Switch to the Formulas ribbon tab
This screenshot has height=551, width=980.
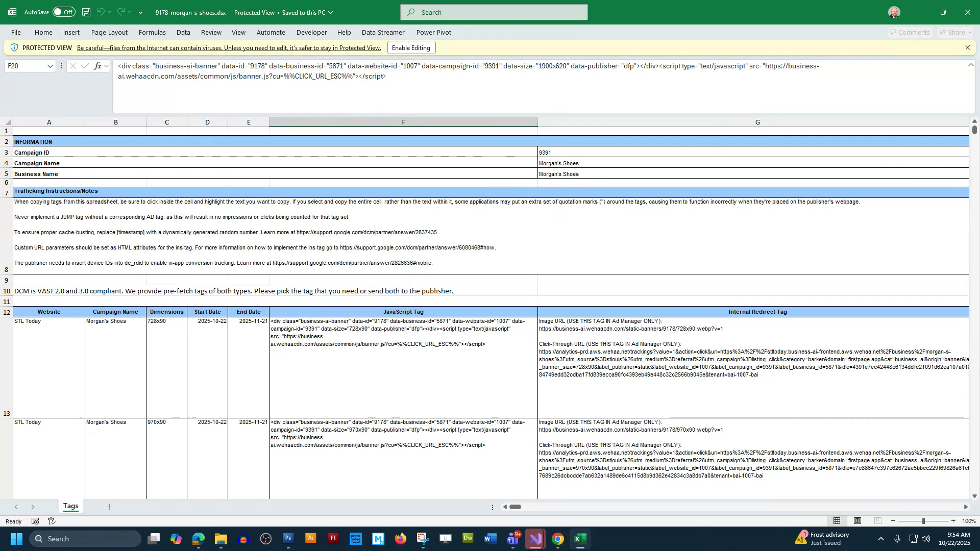point(152,32)
